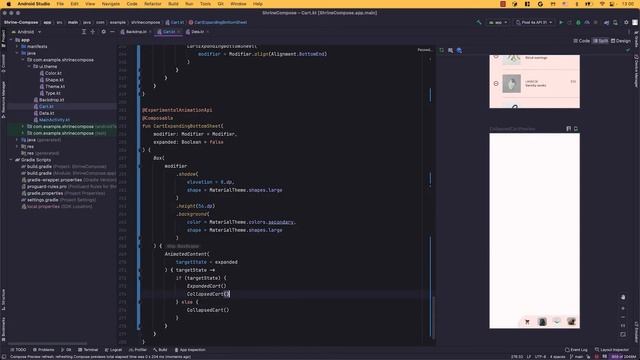Switch to the Backdrop.kt editor tab
The height and width of the screenshot is (360, 640).
[x=136, y=32]
